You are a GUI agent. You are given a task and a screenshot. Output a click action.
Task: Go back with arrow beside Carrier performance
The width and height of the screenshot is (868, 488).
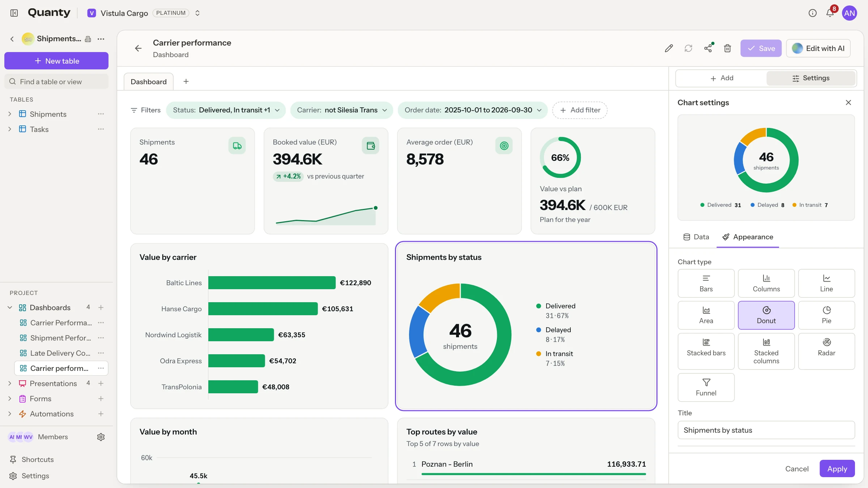(x=138, y=48)
